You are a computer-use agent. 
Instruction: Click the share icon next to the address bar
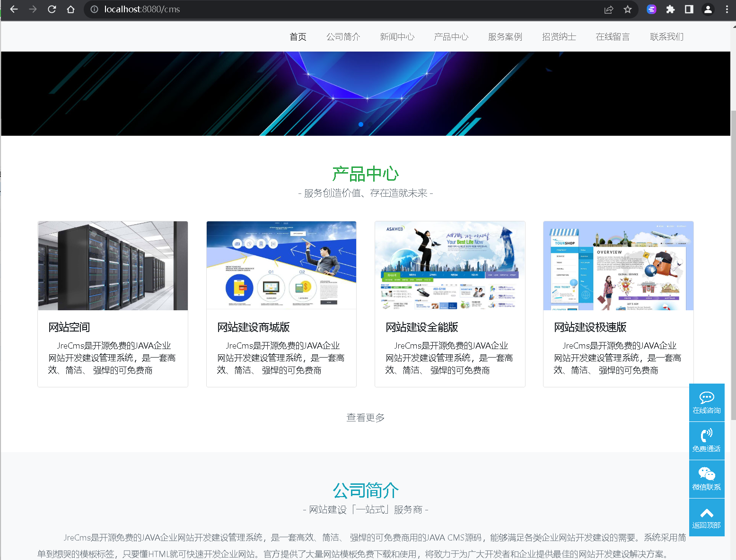[609, 9]
